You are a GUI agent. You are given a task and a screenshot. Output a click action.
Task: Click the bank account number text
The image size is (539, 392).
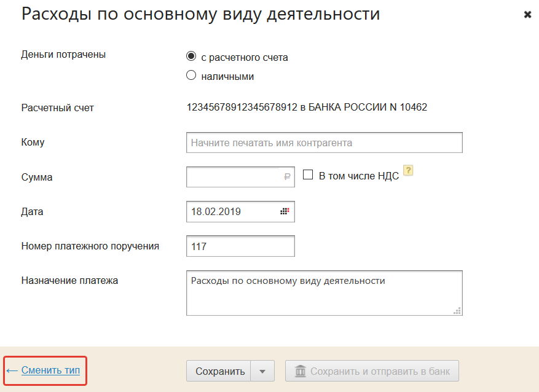coord(307,108)
